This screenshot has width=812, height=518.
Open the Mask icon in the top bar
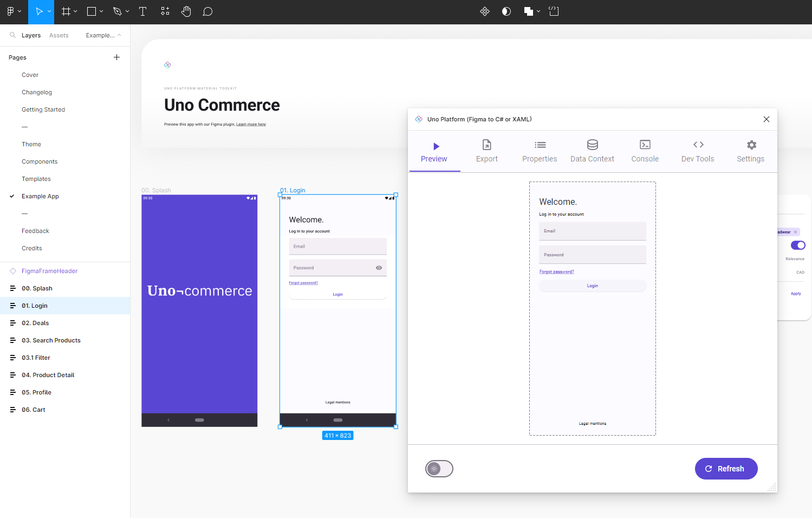pos(506,11)
